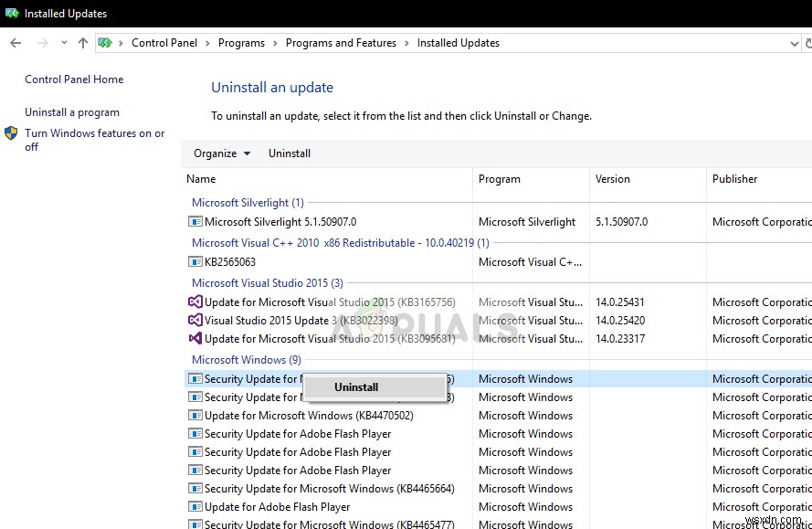Select Update for Visual Studio 2015 (KB3095681)
Image resolution: width=812 pixels, height=529 pixels.
click(x=330, y=338)
